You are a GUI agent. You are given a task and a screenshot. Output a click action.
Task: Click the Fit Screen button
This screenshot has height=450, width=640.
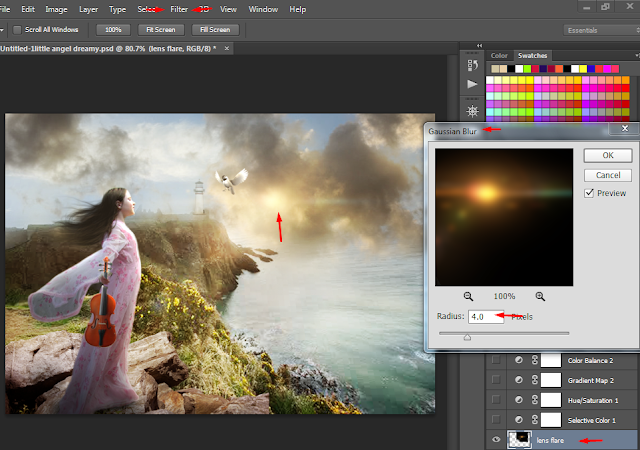point(161,30)
